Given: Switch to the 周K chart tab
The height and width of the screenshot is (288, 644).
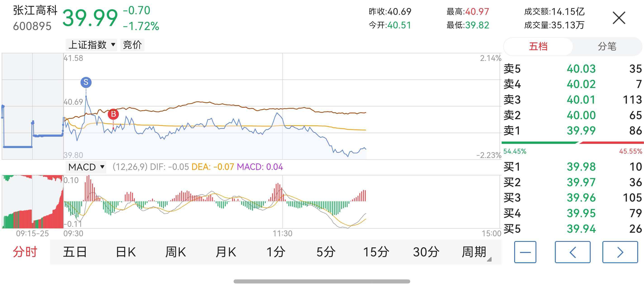Looking at the screenshot, I should point(175,252).
